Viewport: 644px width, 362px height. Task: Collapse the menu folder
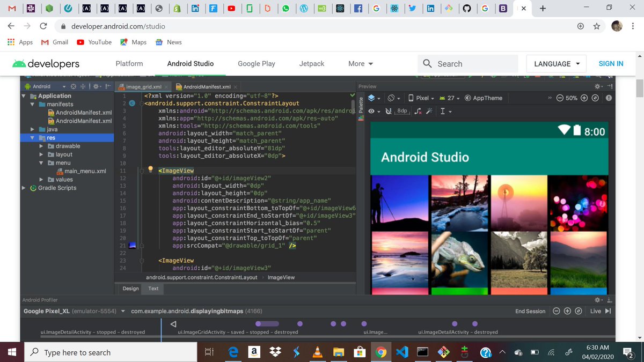tap(42, 162)
